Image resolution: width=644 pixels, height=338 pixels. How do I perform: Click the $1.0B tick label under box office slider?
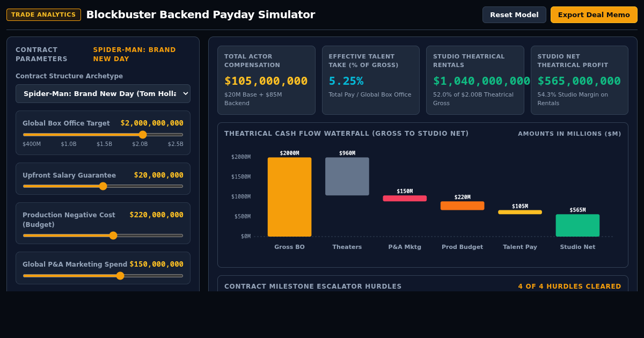(69, 144)
